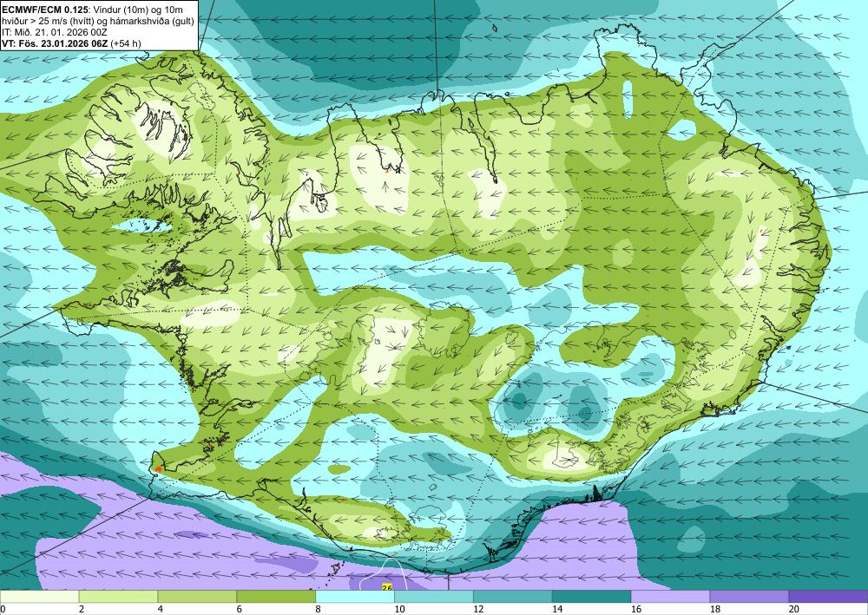868x615 pixels.
Task: Click the legend label "6"
Action: (240, 609)
